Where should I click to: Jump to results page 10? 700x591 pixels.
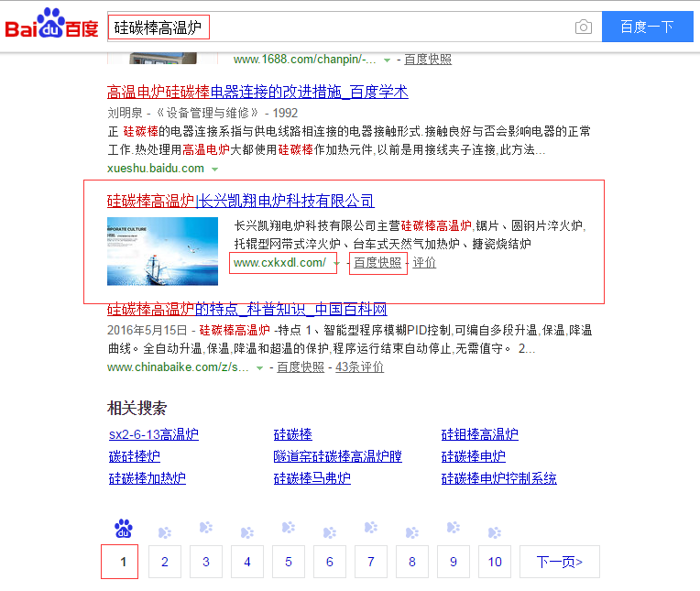495,562
